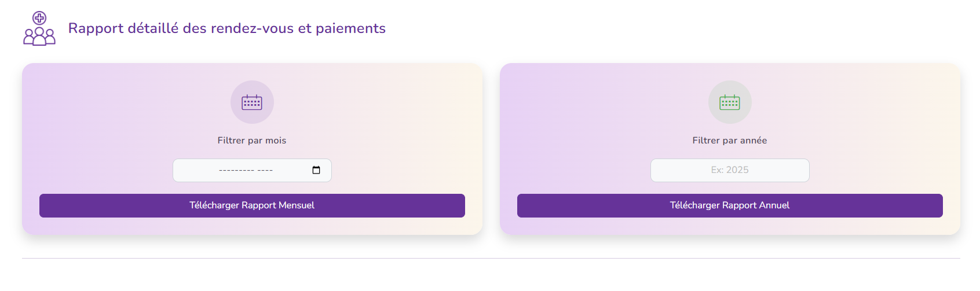Click the 'Filtrer par mois' label
980x291 pixels.
pyautogui.click(x=252, y=141)
